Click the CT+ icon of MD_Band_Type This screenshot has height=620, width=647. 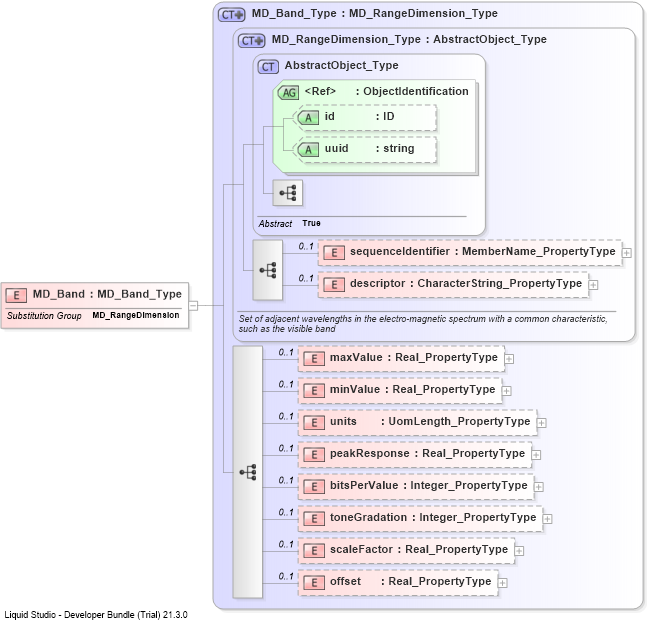[231, 14]
